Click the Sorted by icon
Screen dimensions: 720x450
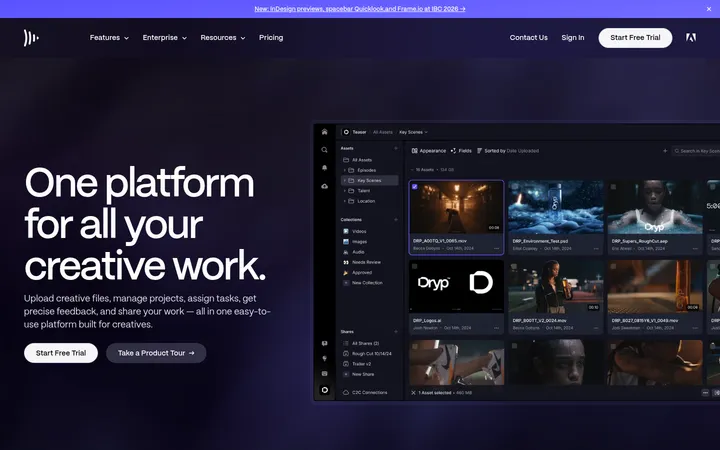pyautogui.click(x=479, y=151)
